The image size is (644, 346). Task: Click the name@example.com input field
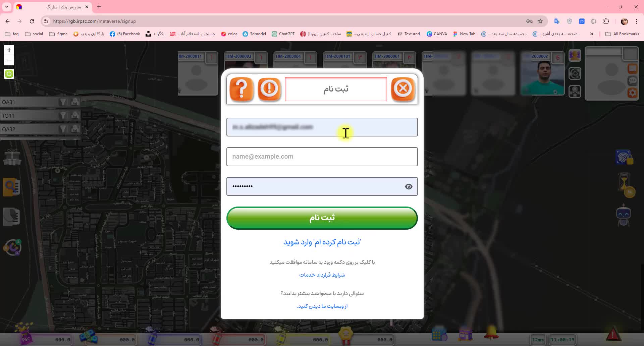coord(321,157)
